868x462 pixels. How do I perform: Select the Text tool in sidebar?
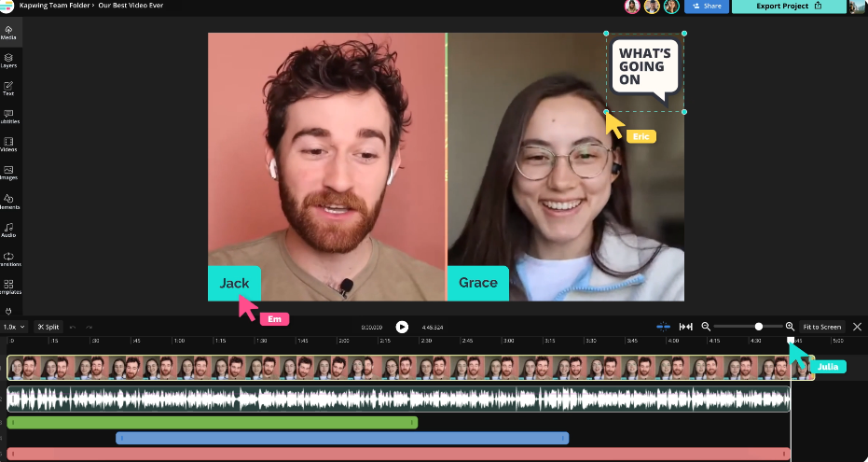click(8, 89)
